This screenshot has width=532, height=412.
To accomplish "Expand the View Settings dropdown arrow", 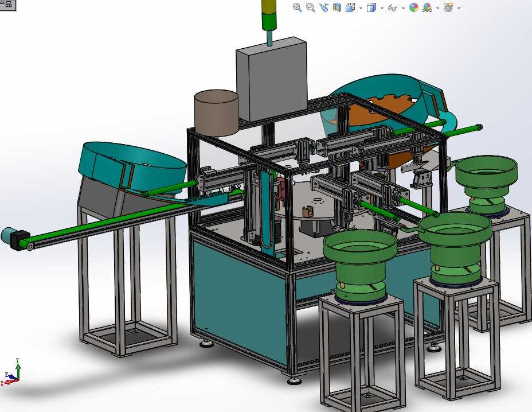I will pyautogui.click(x=459, y=8).
